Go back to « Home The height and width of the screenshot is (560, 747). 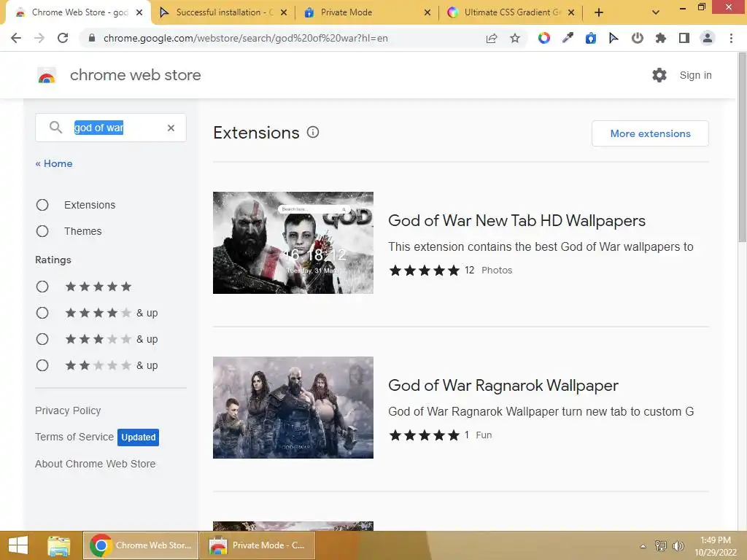(54, 163)
